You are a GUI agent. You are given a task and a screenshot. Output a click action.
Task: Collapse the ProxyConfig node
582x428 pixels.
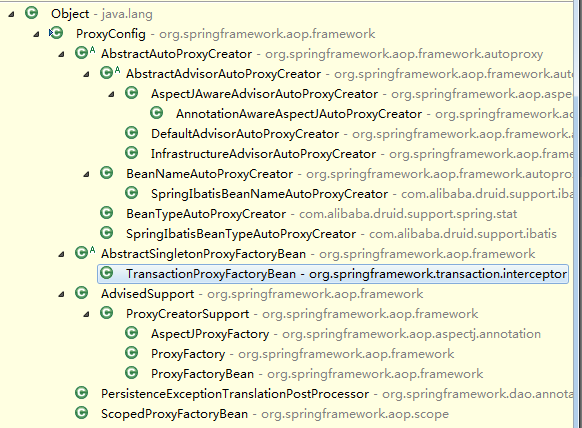[x=36, y=35]
